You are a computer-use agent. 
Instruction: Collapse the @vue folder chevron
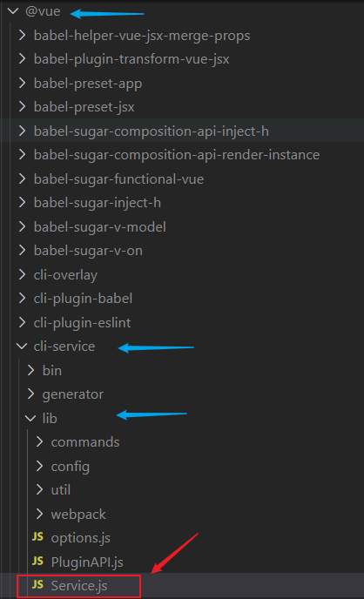pos(13,11)
